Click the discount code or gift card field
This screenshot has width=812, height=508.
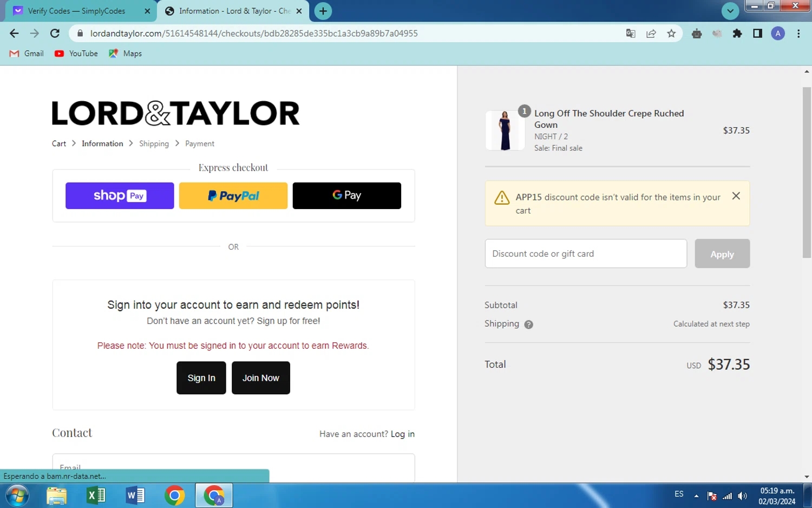585,253
